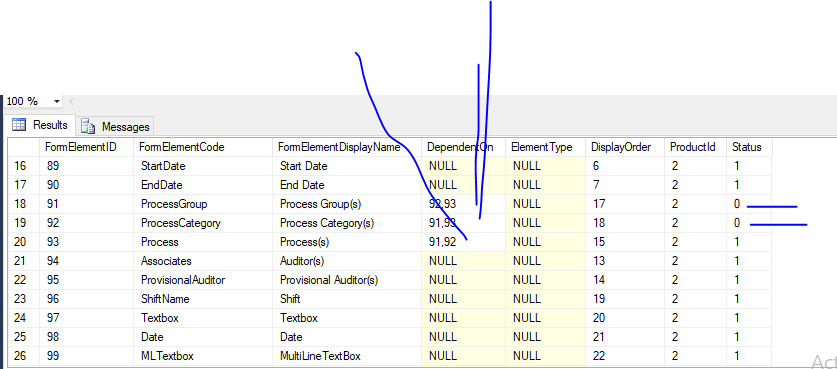This screenshot has height=369, width=837.
Task: Click the DependentOn value 91,92
Action: point(464,242)
